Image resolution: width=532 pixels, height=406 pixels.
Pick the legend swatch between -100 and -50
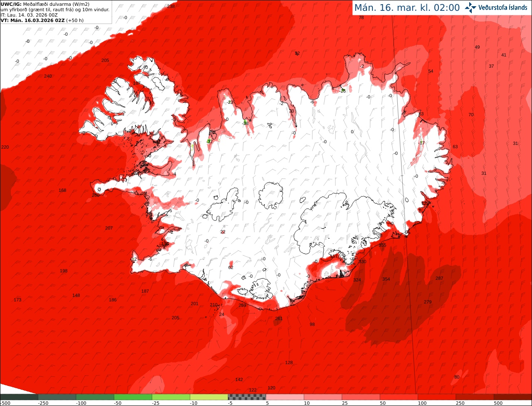pos(95,397)
